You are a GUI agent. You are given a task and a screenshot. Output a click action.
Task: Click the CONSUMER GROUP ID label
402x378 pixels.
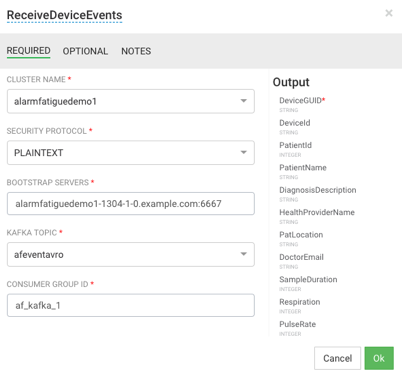coord(47,284)
